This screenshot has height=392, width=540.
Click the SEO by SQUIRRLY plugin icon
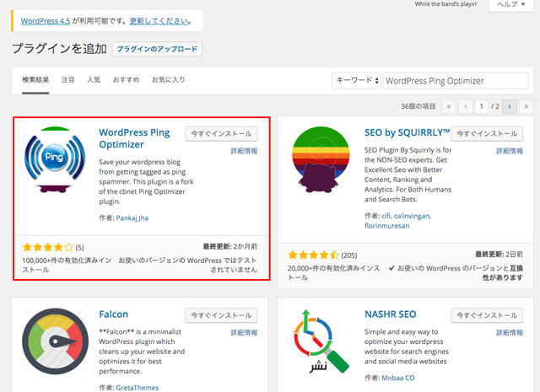[321, 159]
